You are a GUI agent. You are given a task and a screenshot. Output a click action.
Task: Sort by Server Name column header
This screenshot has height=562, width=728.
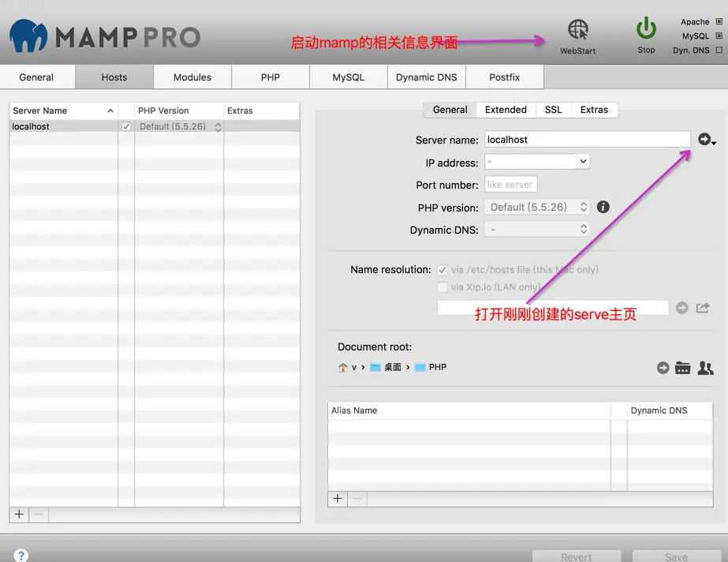tap(63, 111)
